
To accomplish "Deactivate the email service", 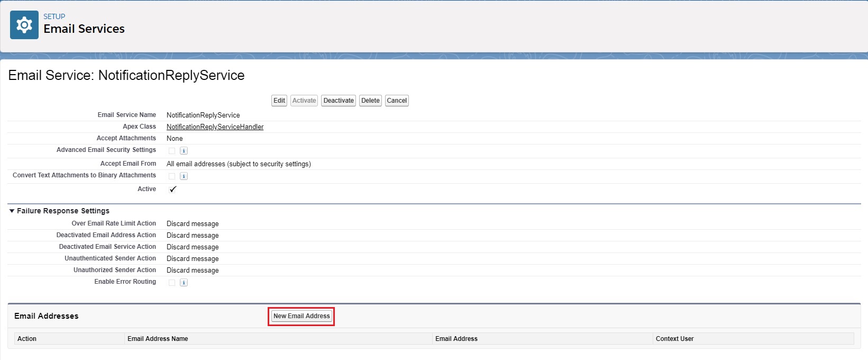I will pyautogui.click(x=339, y=101).
